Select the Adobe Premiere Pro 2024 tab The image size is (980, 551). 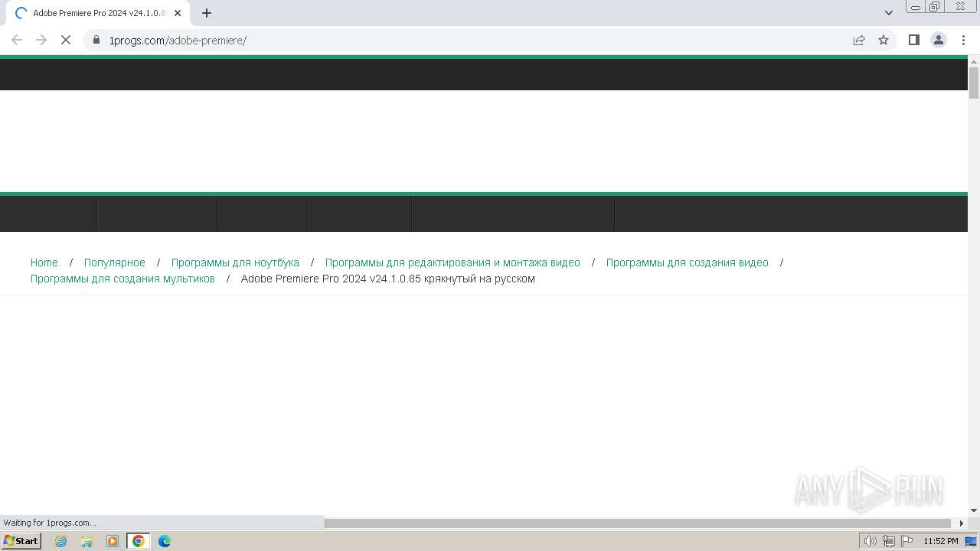click(x=98, y=13)
